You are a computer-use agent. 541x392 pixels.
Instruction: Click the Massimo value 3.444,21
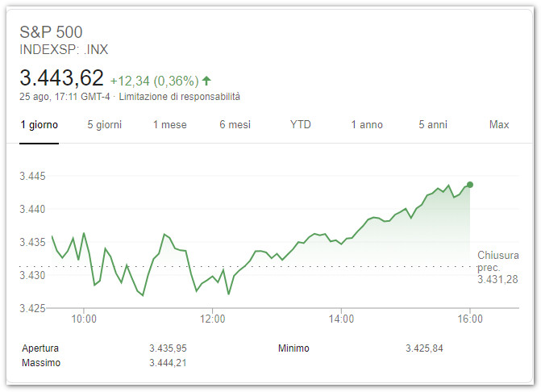tap(168, 363)
